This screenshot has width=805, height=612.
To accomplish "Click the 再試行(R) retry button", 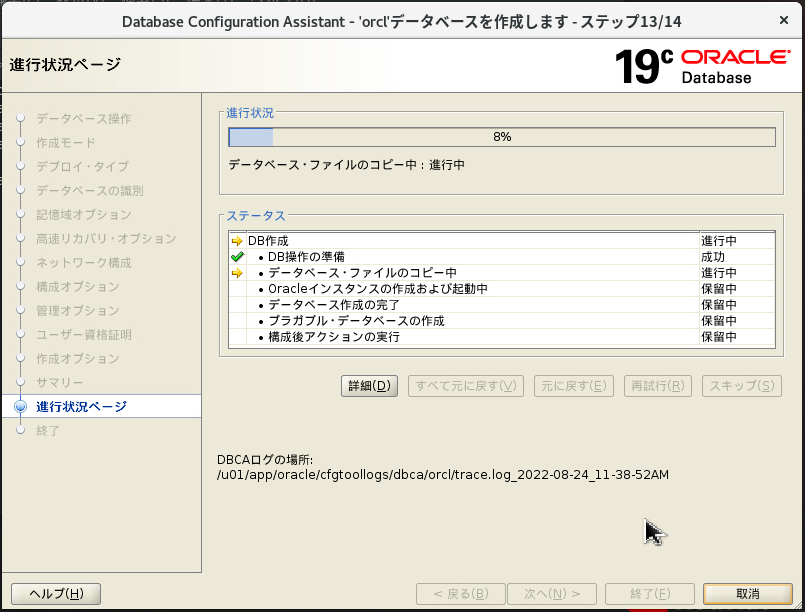I will pos(657,385).
